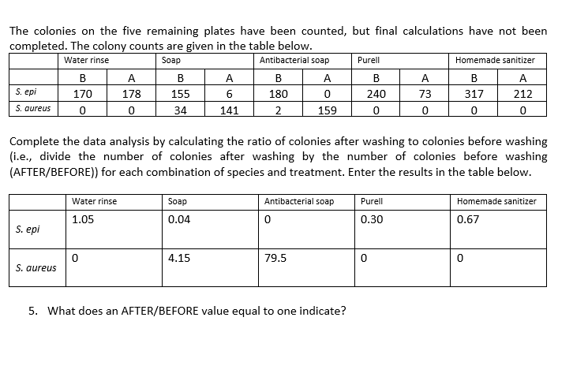Select the Antibacterial soap header in top table
This screenshot has height=377, width=588.
[294, 60]
